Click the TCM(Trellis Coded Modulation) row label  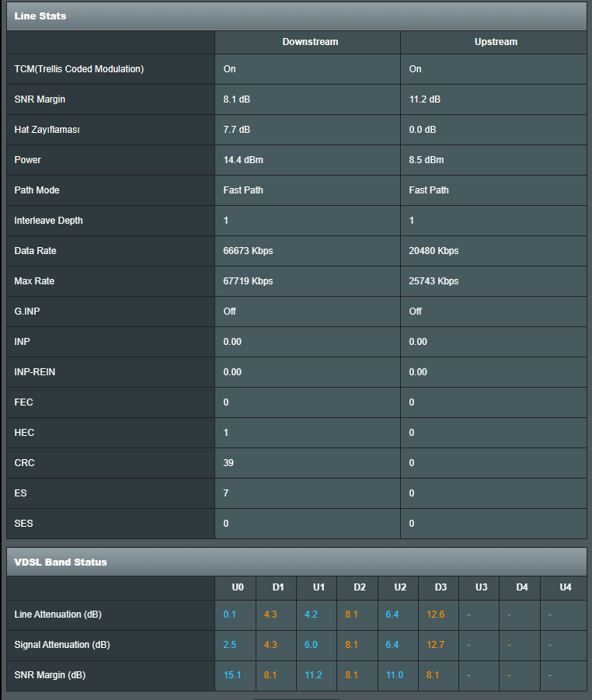tap(79, 69)
